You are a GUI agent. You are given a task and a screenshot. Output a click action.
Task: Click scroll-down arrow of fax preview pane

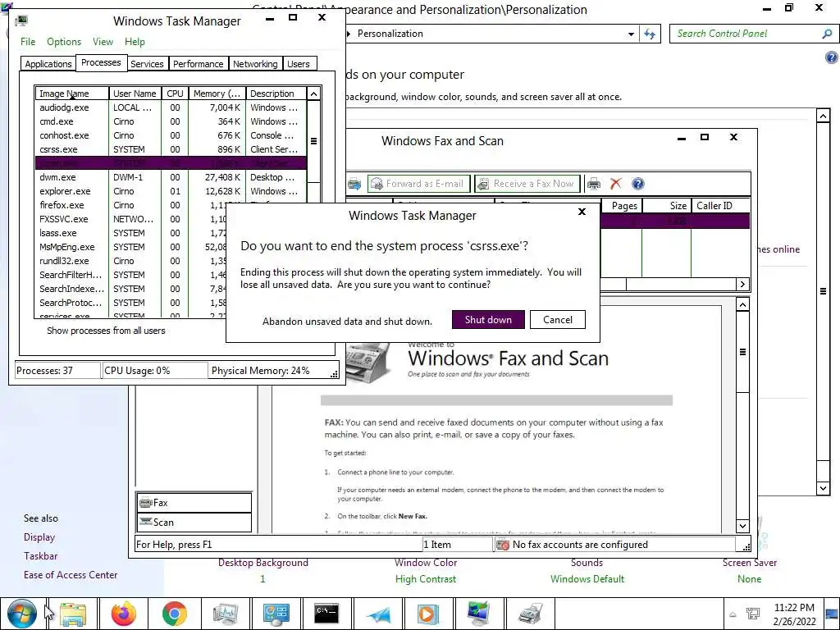[742, 526]
